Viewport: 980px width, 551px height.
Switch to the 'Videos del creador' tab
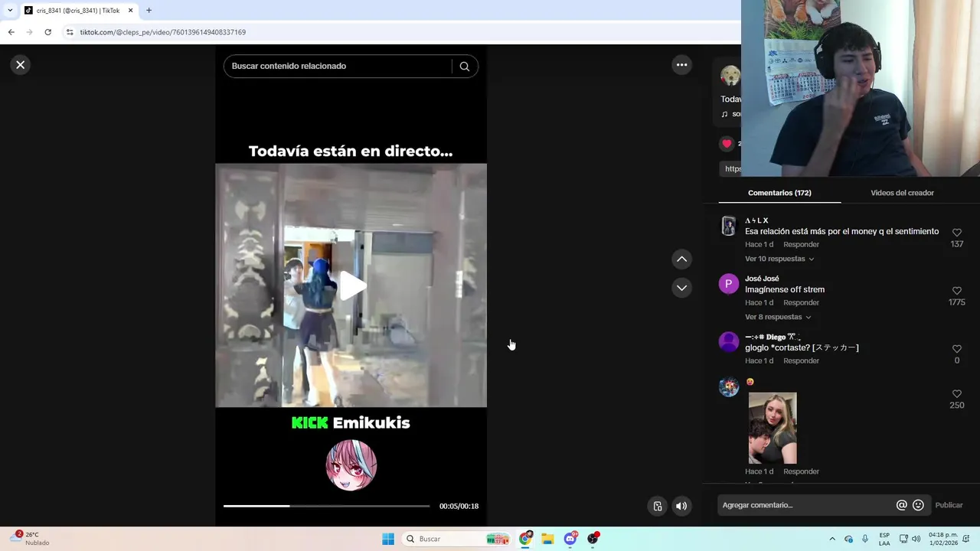point(902,193)
